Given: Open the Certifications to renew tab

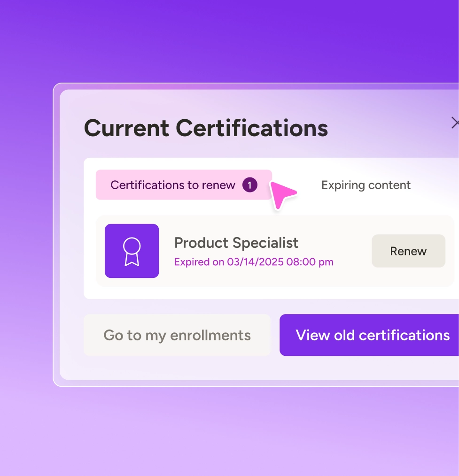Looking at the screenshot, I should pos(184,185).
